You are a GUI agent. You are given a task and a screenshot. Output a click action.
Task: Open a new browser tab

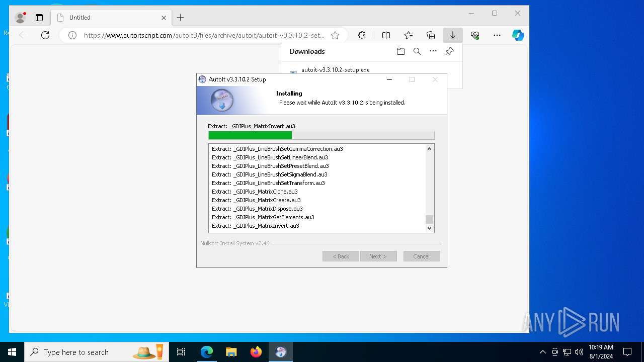(181, 18)
